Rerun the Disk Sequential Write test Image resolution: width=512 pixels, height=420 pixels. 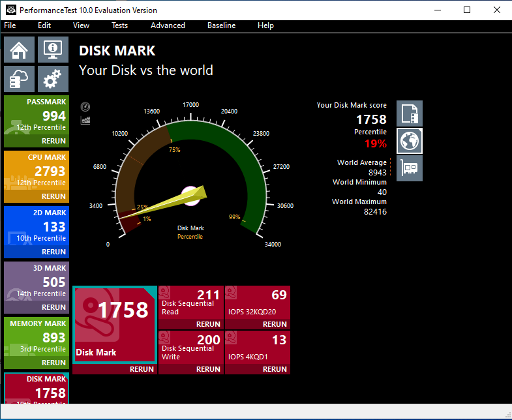coord(208,369)
